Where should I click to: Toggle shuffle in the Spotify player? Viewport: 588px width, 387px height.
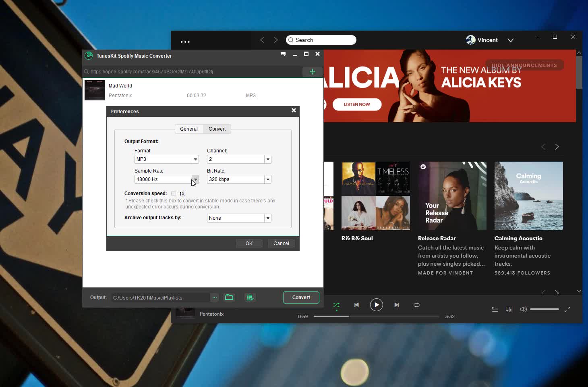336,305
